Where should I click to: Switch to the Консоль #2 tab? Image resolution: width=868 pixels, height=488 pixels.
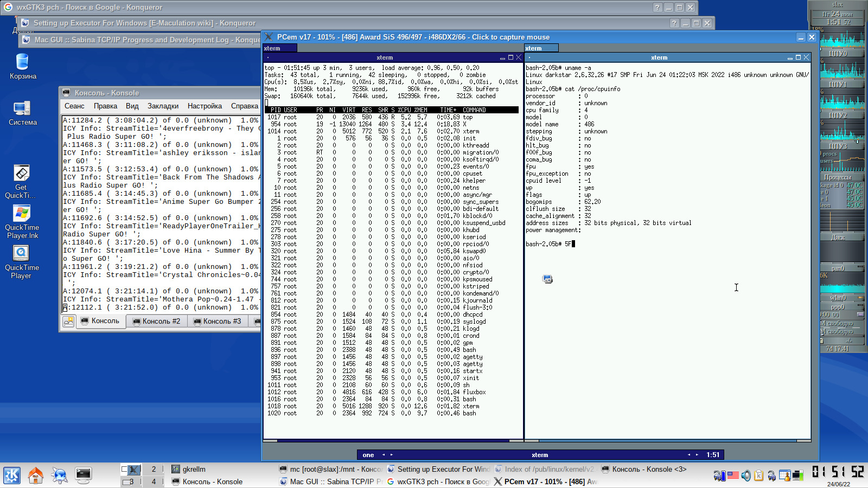pos(156,321)
